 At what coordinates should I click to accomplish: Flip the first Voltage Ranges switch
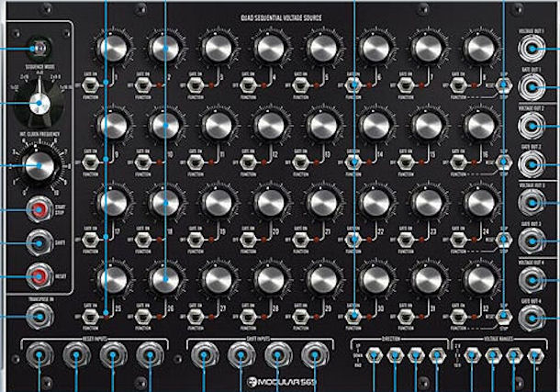(472, 355)
